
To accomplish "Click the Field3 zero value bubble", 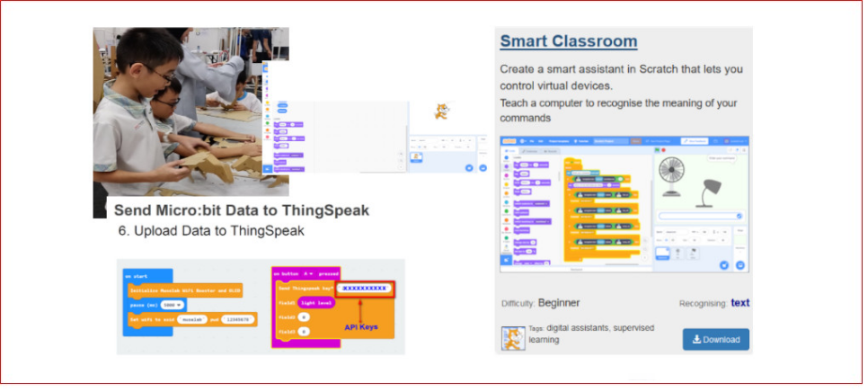I will tap(305, 332).
